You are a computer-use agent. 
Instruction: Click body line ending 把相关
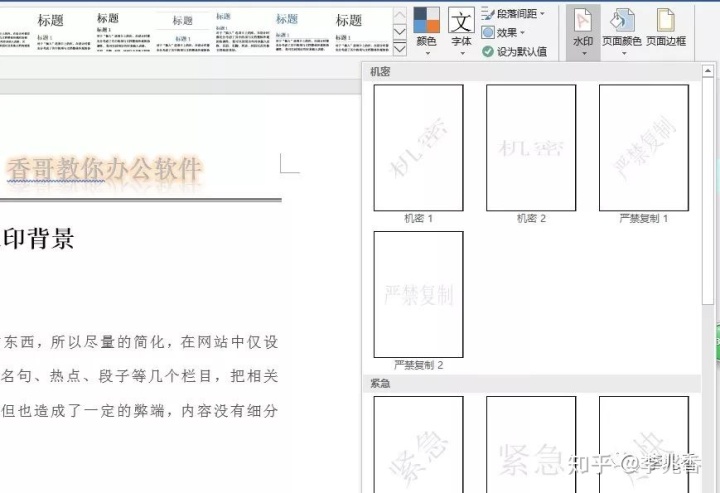click(x=139, y=376)
